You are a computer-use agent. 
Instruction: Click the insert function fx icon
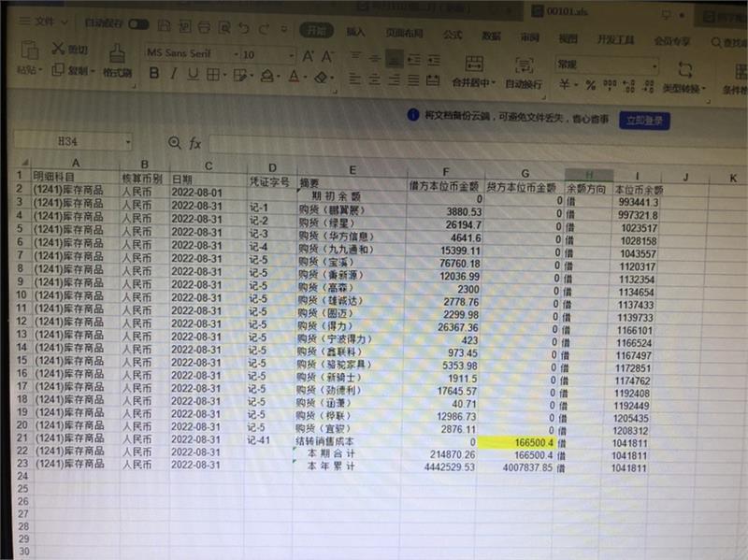195,143
